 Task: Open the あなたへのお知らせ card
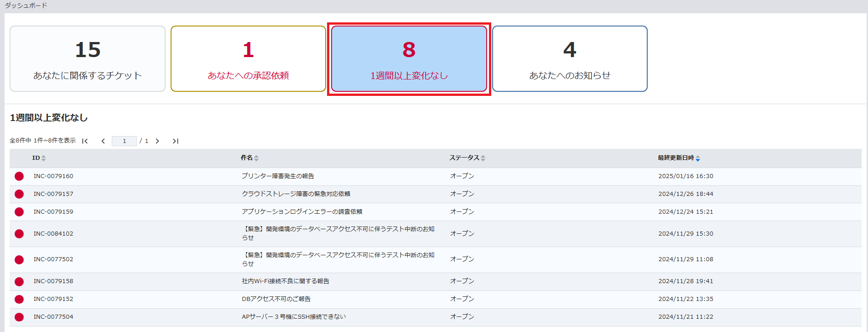coord(570,59)
